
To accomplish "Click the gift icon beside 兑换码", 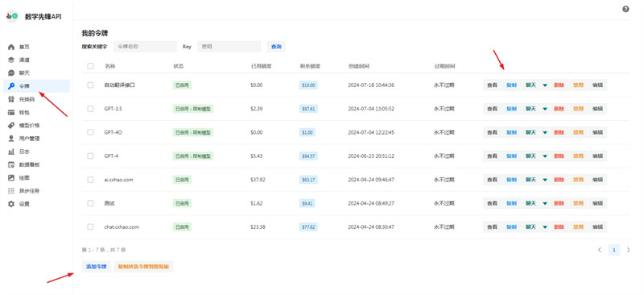I will point(11,99).
